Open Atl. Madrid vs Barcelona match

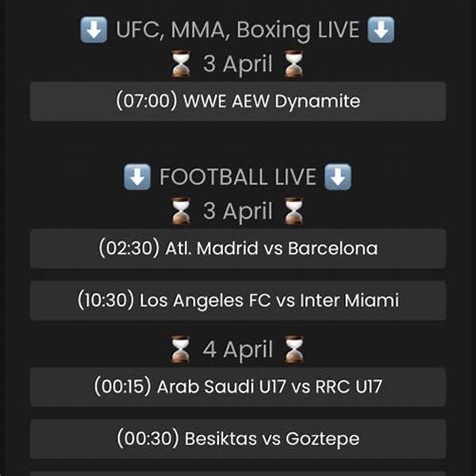(x=238, y=248)
